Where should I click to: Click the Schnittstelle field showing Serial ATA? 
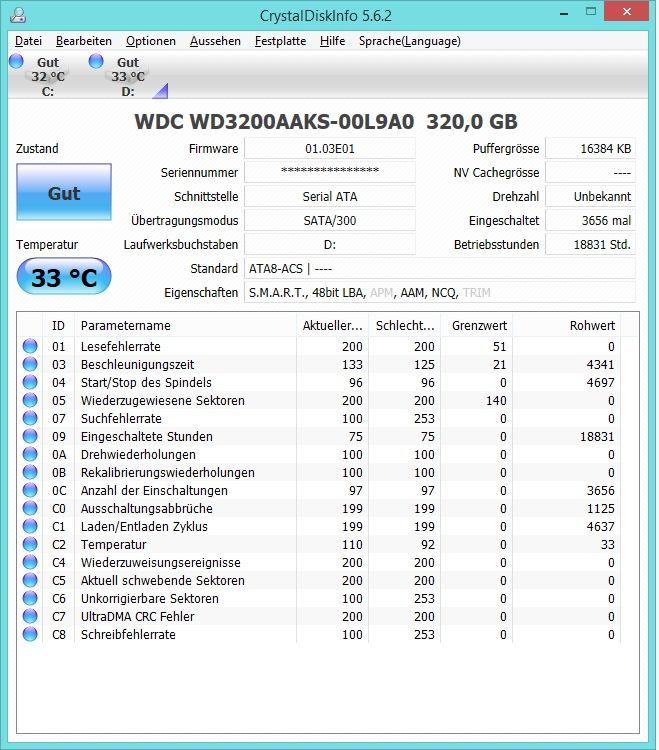[330, 196]
